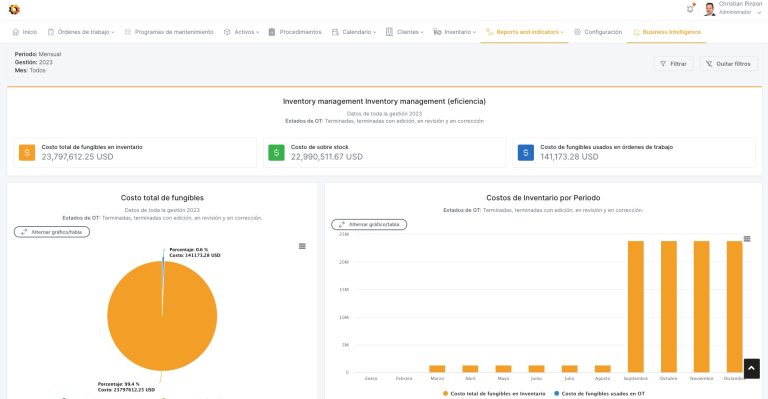Open the notifications bell
The width and height of the screenshot is (768, 399).
tap(690, 9)
